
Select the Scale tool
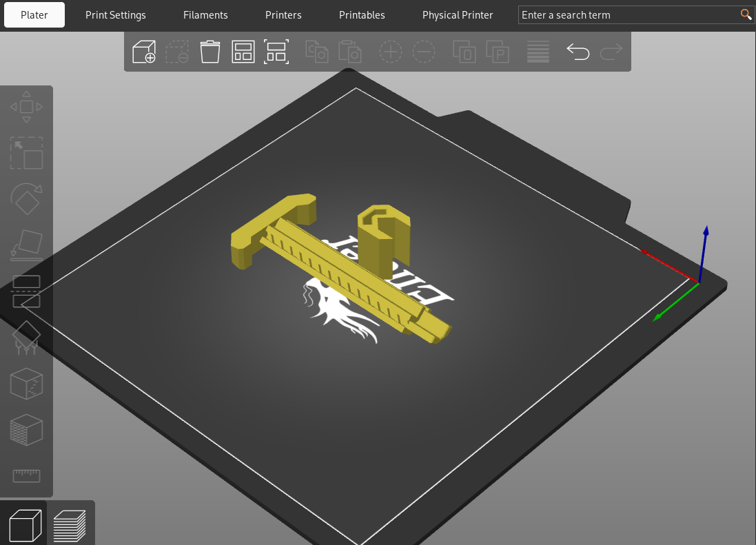click(26, 153)
